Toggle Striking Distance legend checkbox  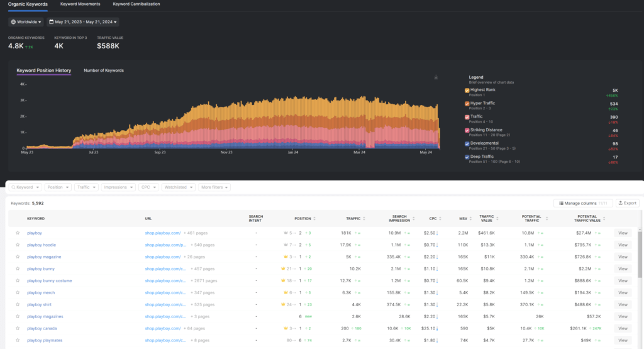pos(467,131)
